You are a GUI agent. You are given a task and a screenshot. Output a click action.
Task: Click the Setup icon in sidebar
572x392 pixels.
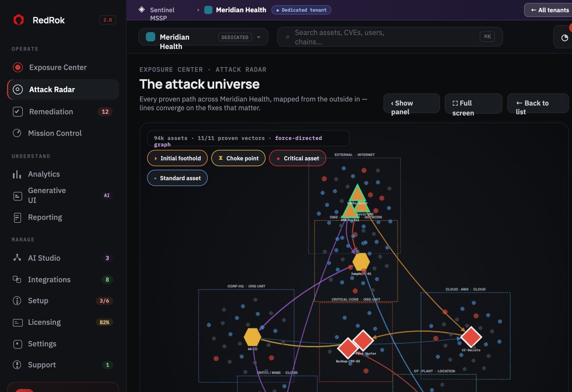point(17,301)
